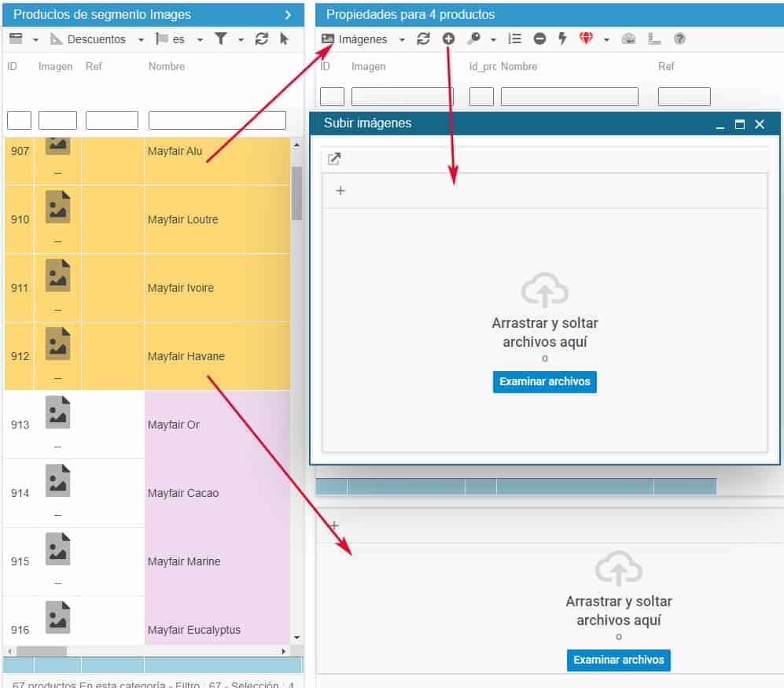Click the add image plus-circle icon
The image size is (784, 688).
(x=448, y=39)
